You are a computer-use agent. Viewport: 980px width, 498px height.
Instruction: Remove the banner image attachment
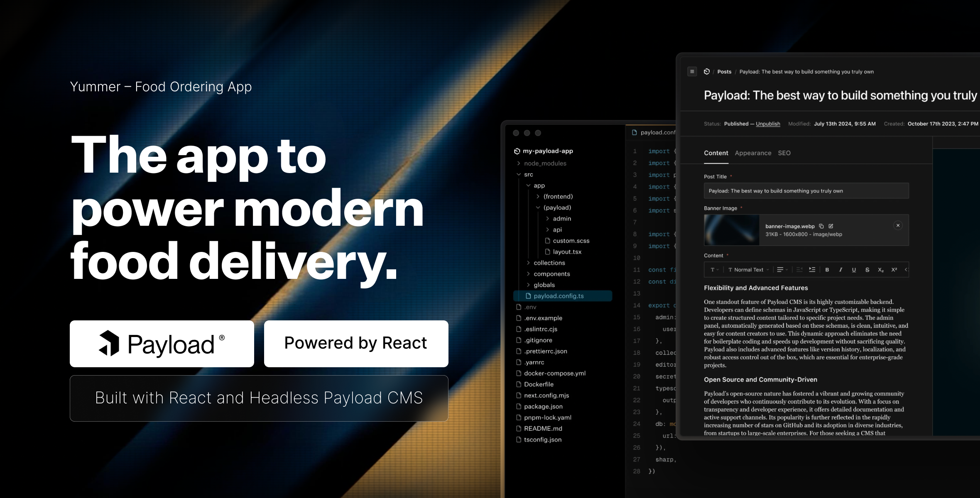tap(898, 225)
